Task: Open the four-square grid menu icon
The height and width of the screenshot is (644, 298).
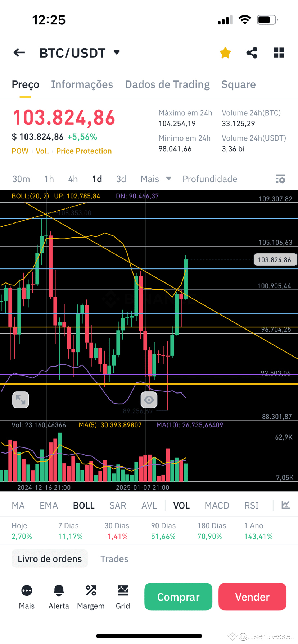Action: [x=279, y=53]
